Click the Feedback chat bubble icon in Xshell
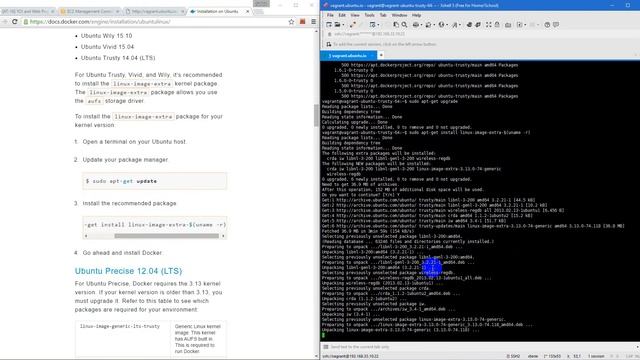 556,24
